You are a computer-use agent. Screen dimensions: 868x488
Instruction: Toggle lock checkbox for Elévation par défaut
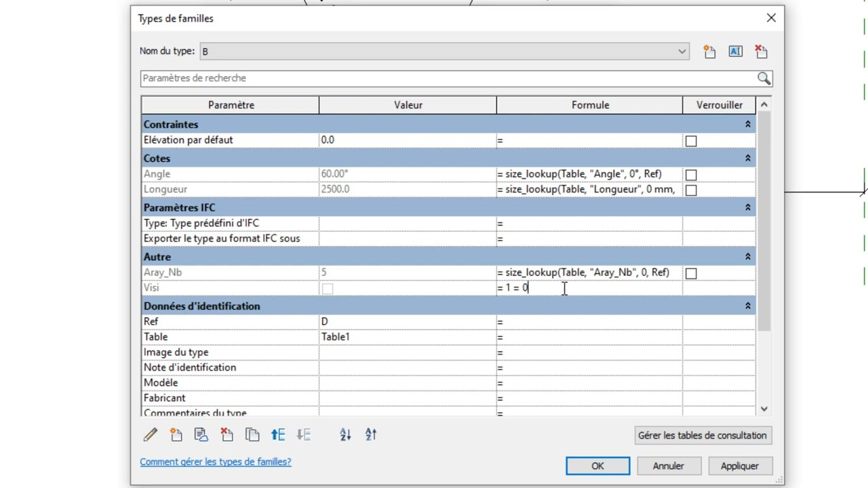(691, 141)
